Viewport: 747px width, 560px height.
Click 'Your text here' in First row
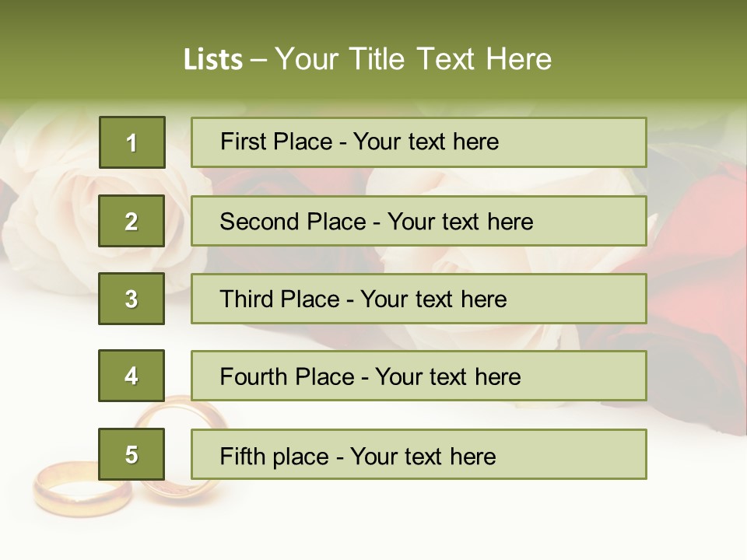(x=426, y=142)
